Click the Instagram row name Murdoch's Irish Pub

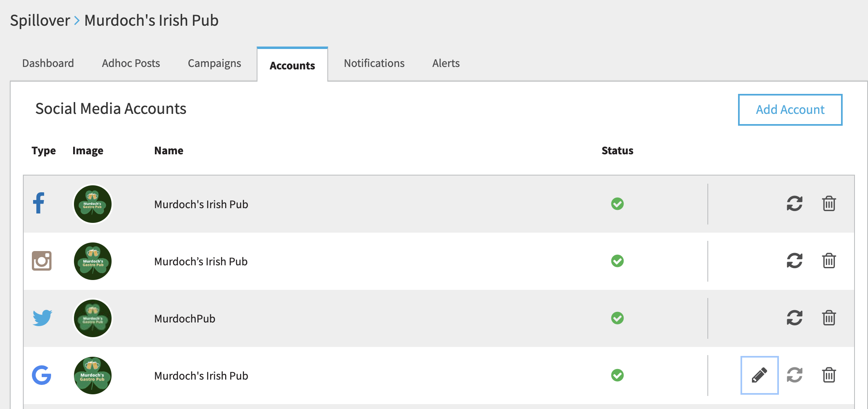[201, 261]
